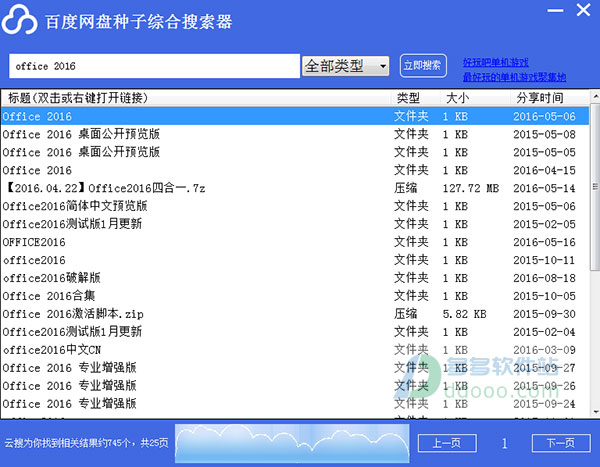Go to next page with 下一页
The height and width of the screenshot is (467, 600).
coord(561,443)
